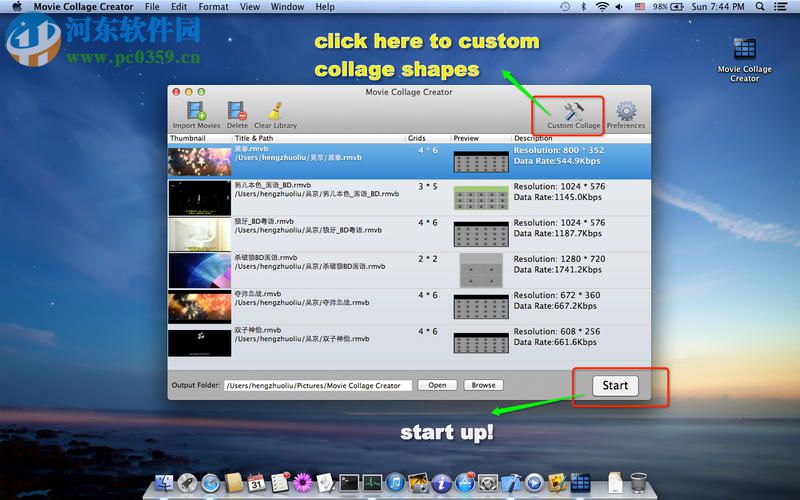Click the Wi-Fi status icon
The image size is (800, 500).
coord(603,7)
